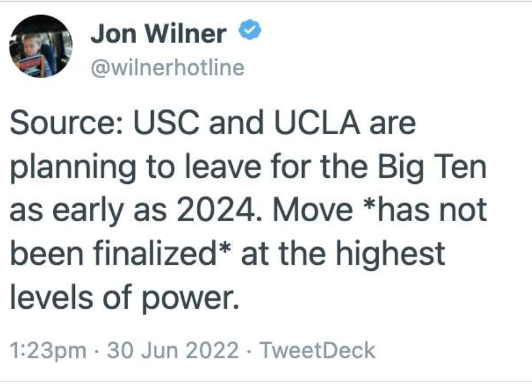This screenshot has height=392, width=532.
Task: Open the TweetDeck source label
Action: pyautogui.click(x=319, y=350)
